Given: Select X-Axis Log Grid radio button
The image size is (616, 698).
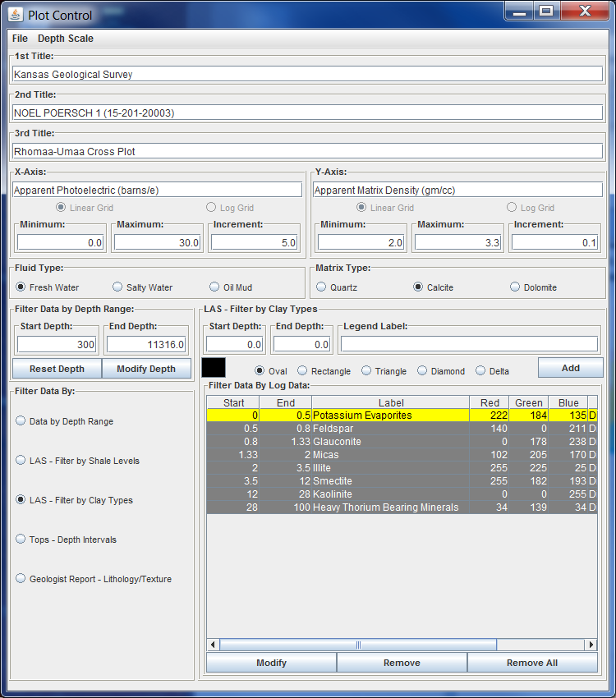Looking at the screenshot, I should pyautogui.click(x=230, y=208).
